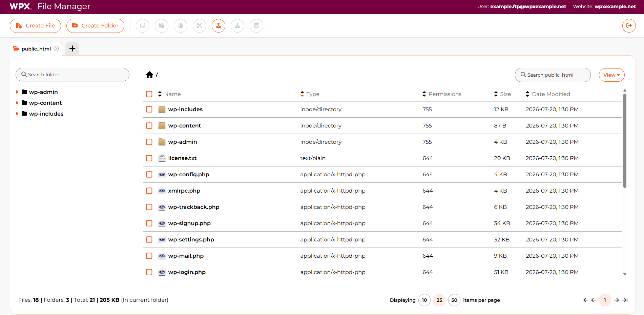
Task: Open the View dropdown menu
Action: point(612,75)
